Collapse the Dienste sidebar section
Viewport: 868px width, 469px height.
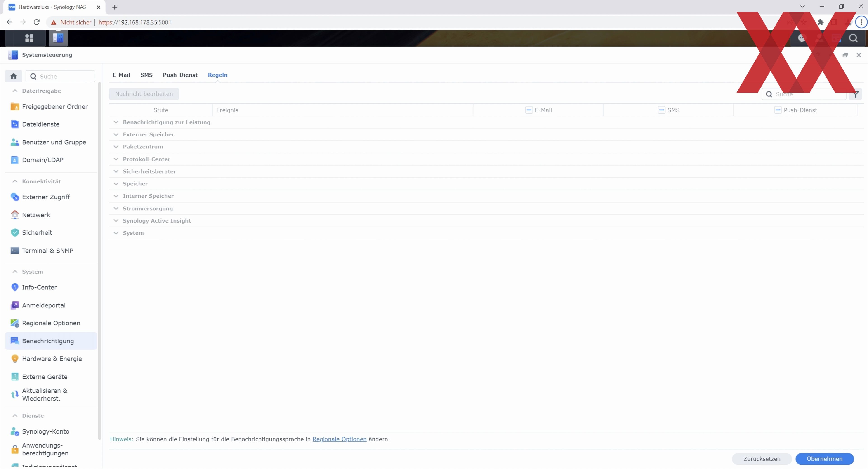point(15,416)
